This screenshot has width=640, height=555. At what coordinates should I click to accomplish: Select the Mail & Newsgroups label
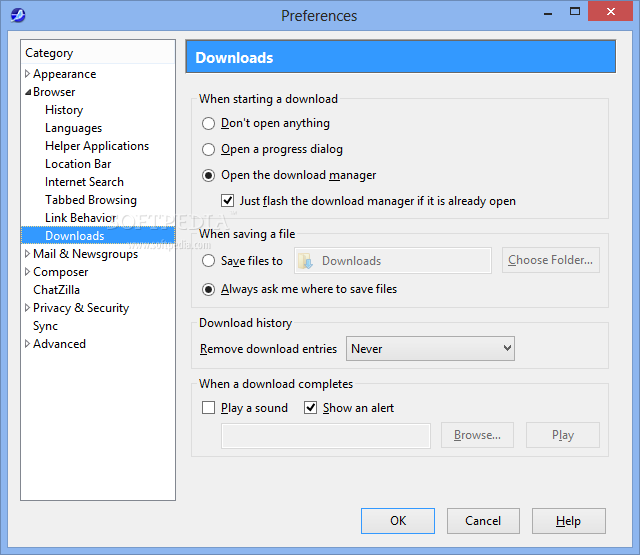[85, 254]
